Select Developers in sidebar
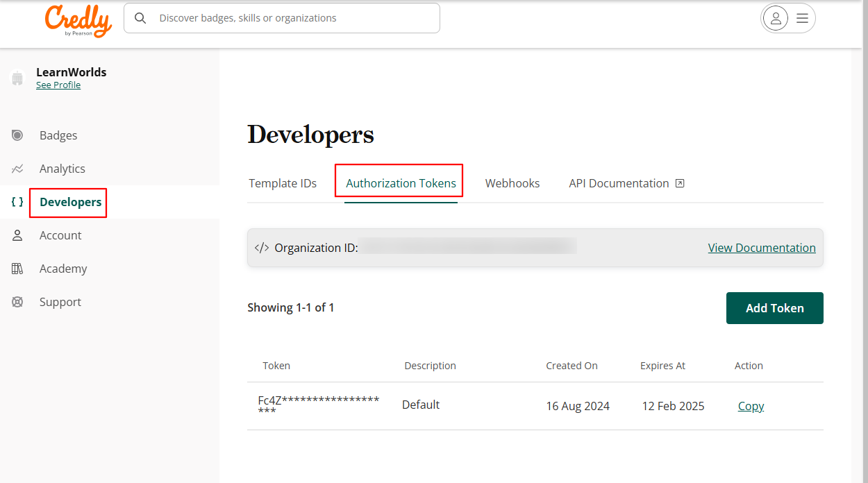868x483 pixels. [71, 202]
